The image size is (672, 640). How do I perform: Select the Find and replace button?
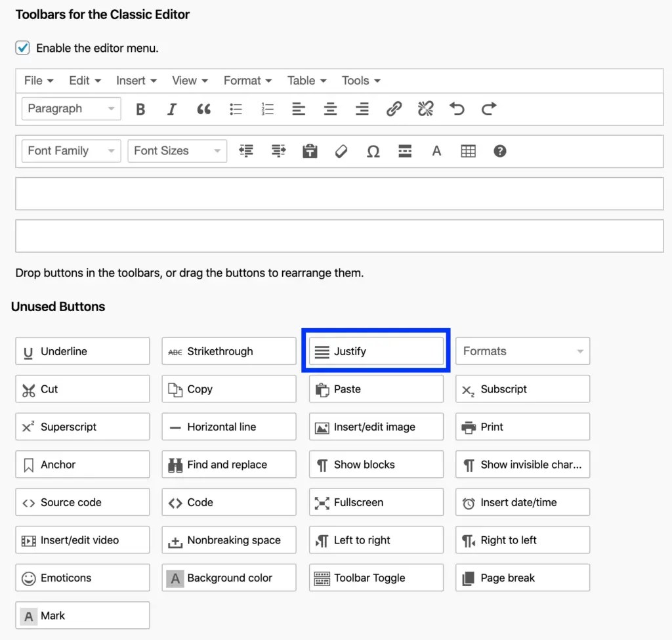pos(228,464)
